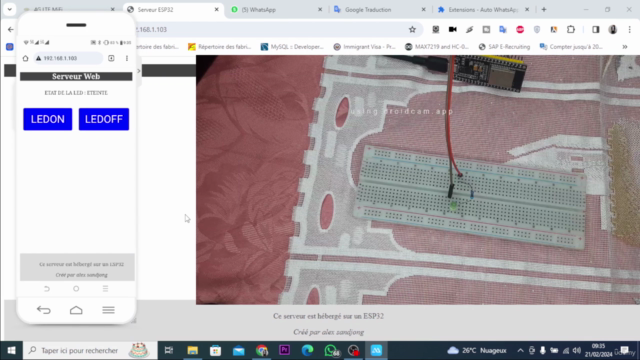Click Taper ici pour rechercher box
640x360 pixels.
[90, 350]
